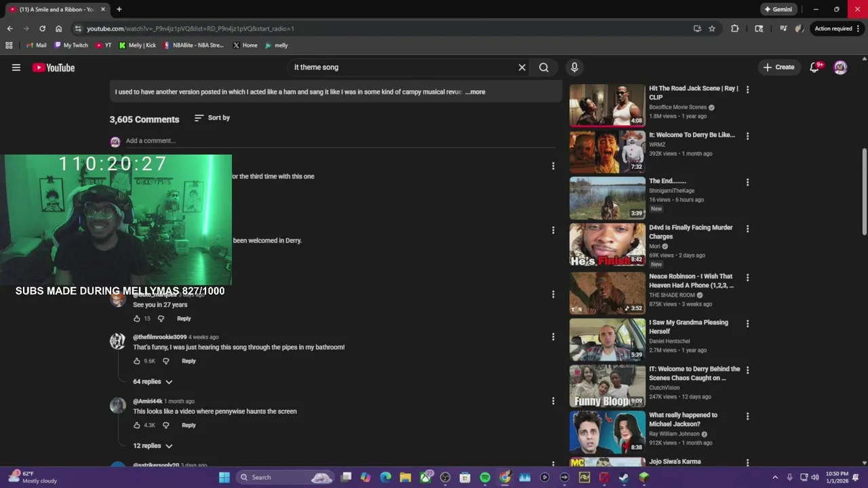Open the NBABite bookmark
Image resolution: width=868 pixels, height=488 pixels.
click(x=193, y=45)
